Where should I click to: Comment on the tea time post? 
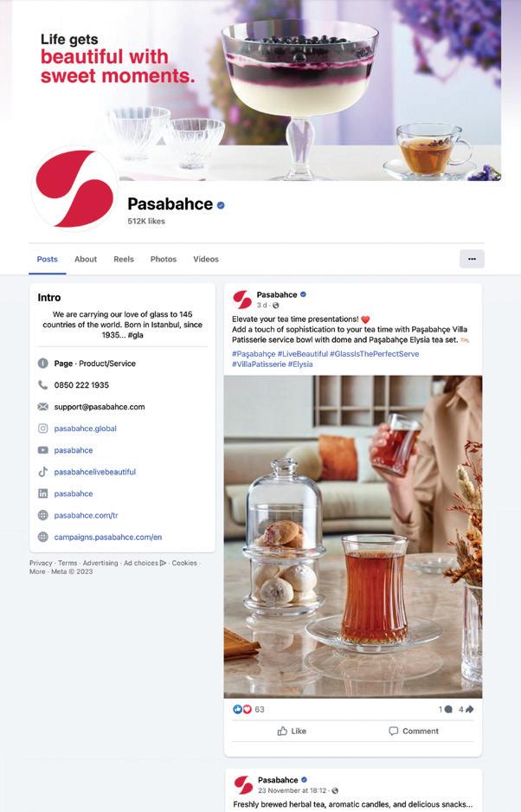pyautogui.click(x=414, y=731)
